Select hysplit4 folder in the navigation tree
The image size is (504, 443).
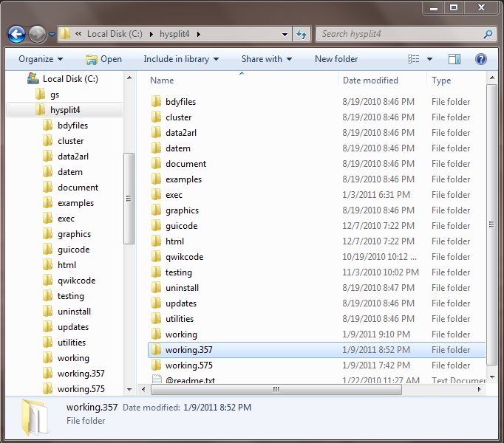coord(65,110)
